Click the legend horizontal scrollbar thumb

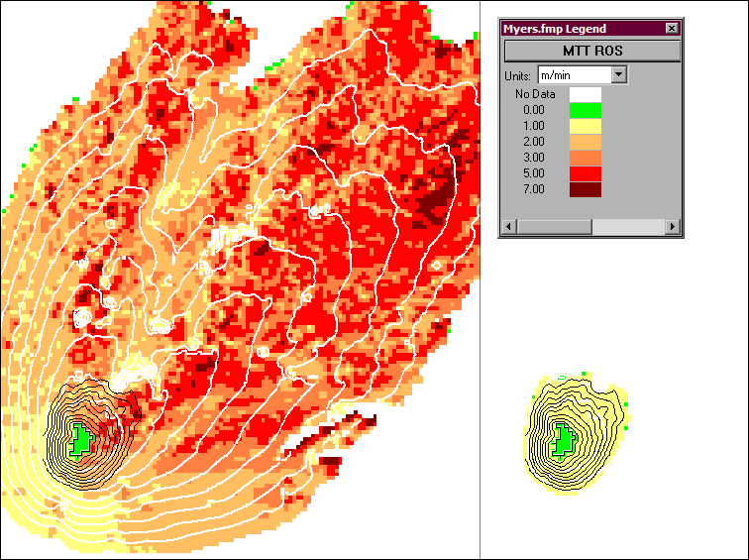point(554,226)
